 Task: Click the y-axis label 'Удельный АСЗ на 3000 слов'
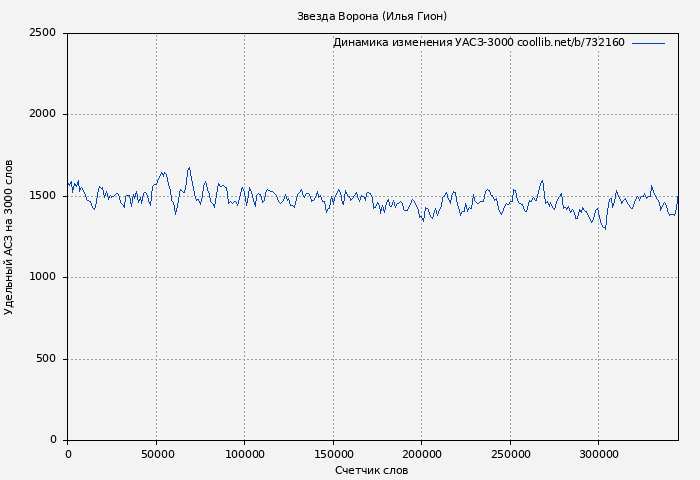(9, 237)
